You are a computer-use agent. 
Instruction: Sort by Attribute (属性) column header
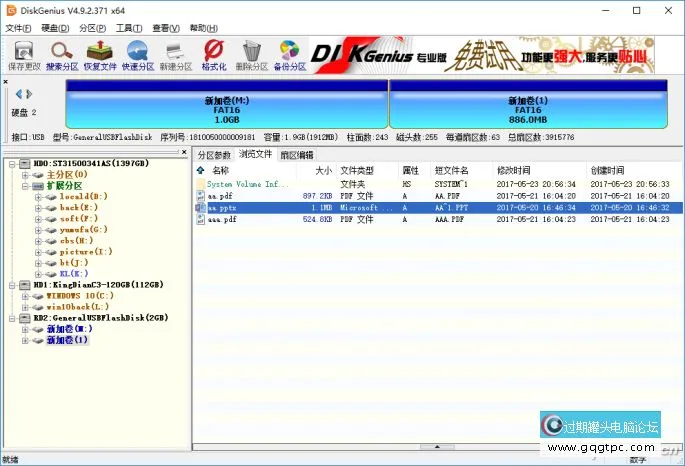(411, 170)
